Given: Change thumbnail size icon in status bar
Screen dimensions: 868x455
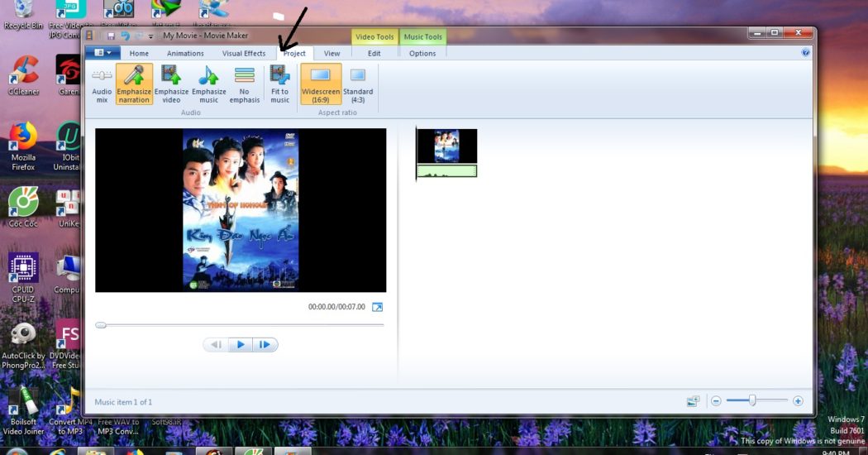Looking at the screenshot, I should 693,401.
